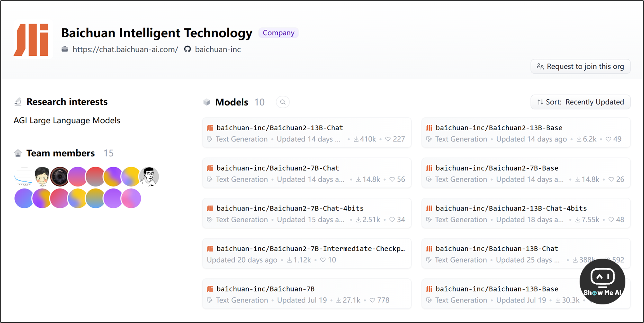
Task: Open the chat.baichuan-ai.com website link
Action: coord(125,49)
